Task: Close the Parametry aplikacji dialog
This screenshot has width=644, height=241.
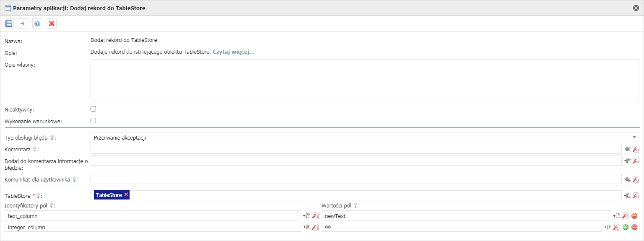Action: (x=636, y=8)
